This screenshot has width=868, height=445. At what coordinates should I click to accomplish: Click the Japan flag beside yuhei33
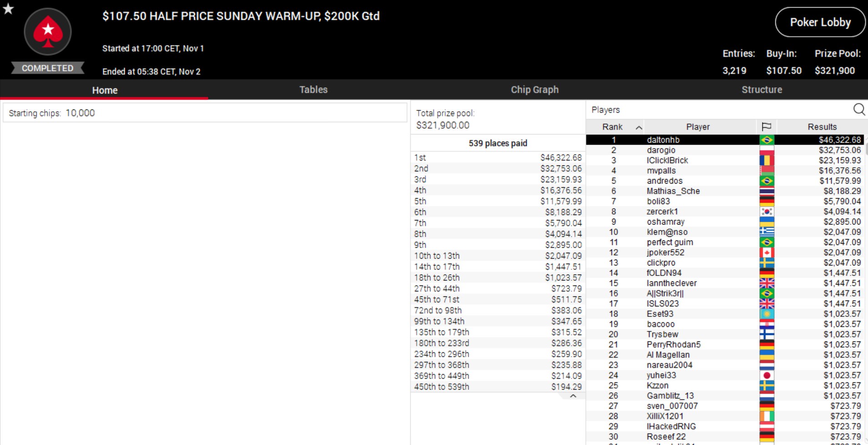(767, 375)
